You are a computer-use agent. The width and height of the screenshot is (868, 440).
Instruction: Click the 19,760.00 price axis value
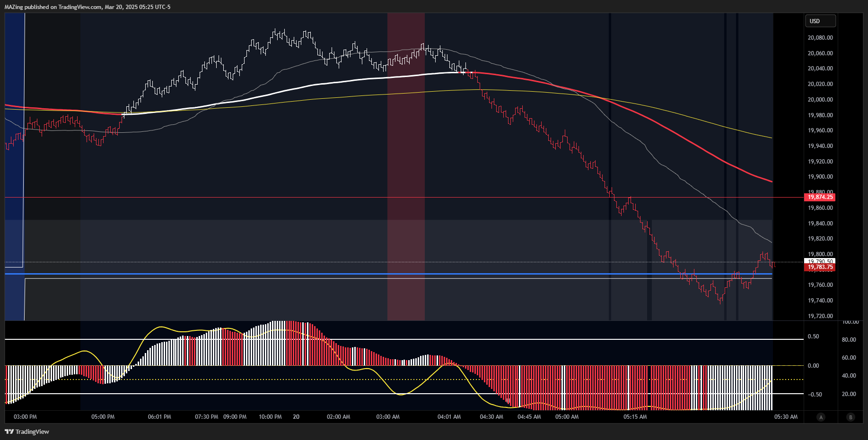(820, 285)
